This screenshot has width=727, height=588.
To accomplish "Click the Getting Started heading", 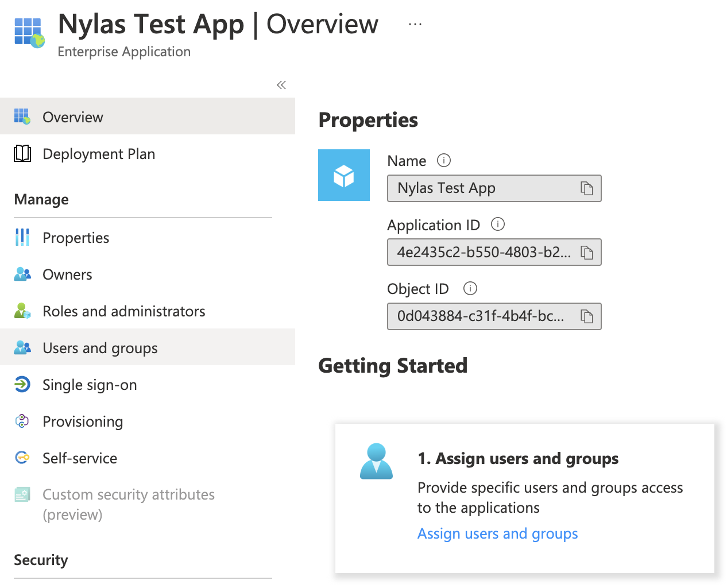I will pos(393,366).
